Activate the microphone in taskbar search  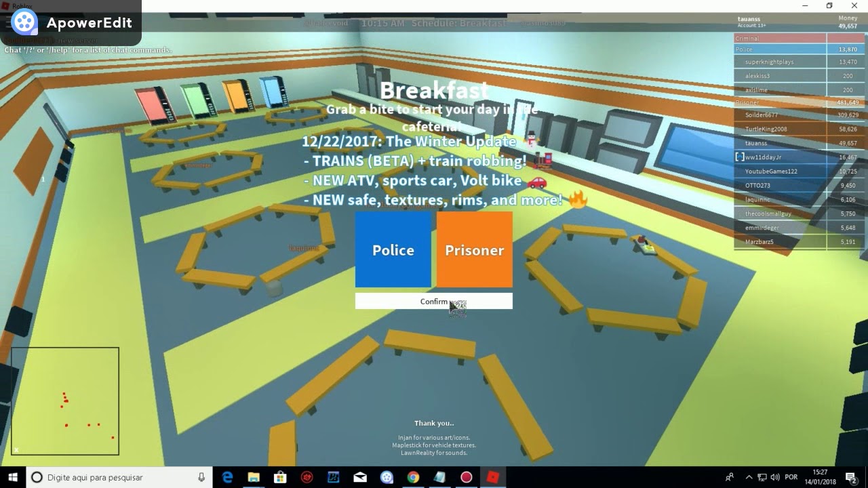tap(201, 477)
